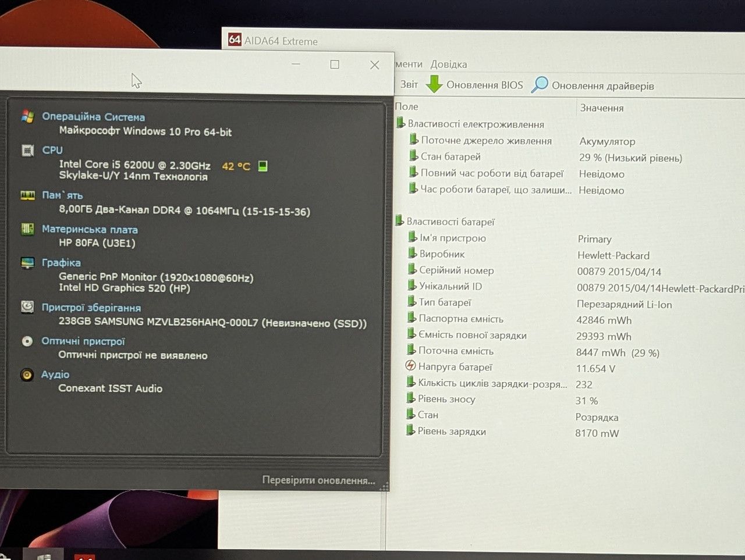The image size is (745, 560).
Task: Select value 8170 mW
Action: point(597,433)
